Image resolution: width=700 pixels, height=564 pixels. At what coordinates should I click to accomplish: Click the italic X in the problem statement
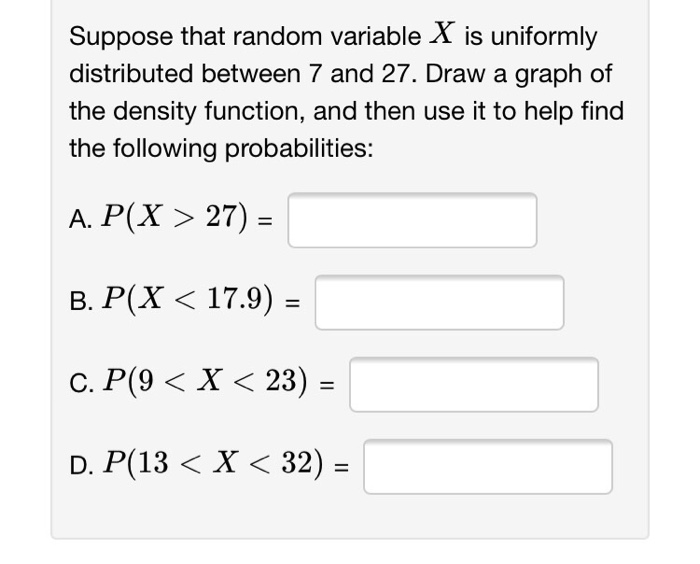click(x=442, y=33)
